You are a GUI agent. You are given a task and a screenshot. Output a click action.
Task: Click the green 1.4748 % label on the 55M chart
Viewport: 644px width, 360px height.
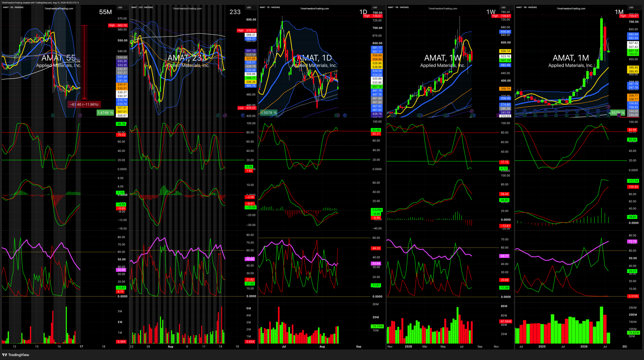105,113
